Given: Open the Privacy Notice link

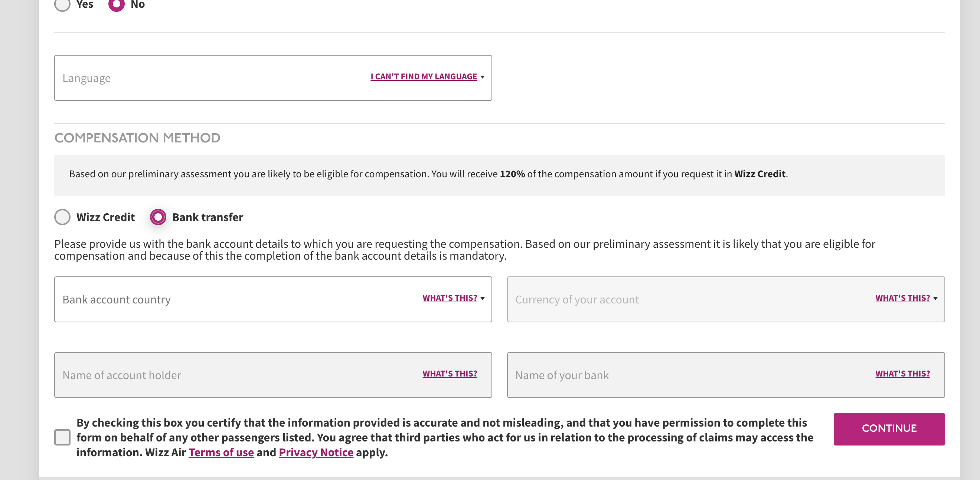Looking at the screenshot, I should [316, 452].
